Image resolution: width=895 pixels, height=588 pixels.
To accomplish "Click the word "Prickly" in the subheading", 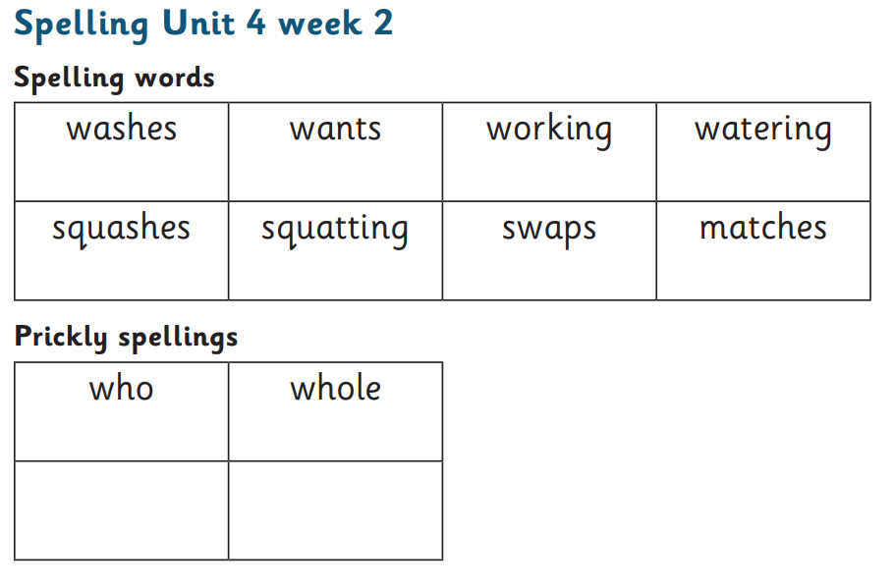I will (61, 338).
